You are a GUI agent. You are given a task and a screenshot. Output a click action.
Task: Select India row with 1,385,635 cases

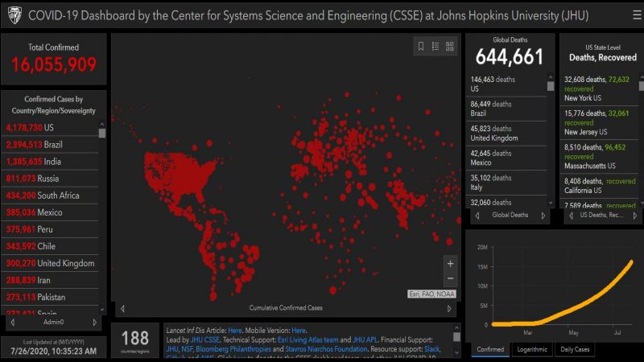click(51, 162)
